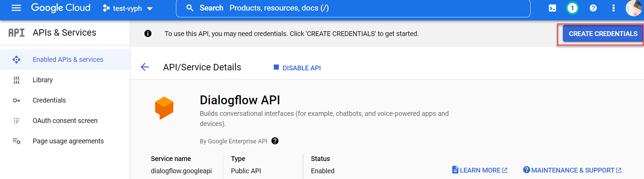This screenshot has height=179, width=644.
Task: Open OAuth consent screen page
Action: coord(65,121)
